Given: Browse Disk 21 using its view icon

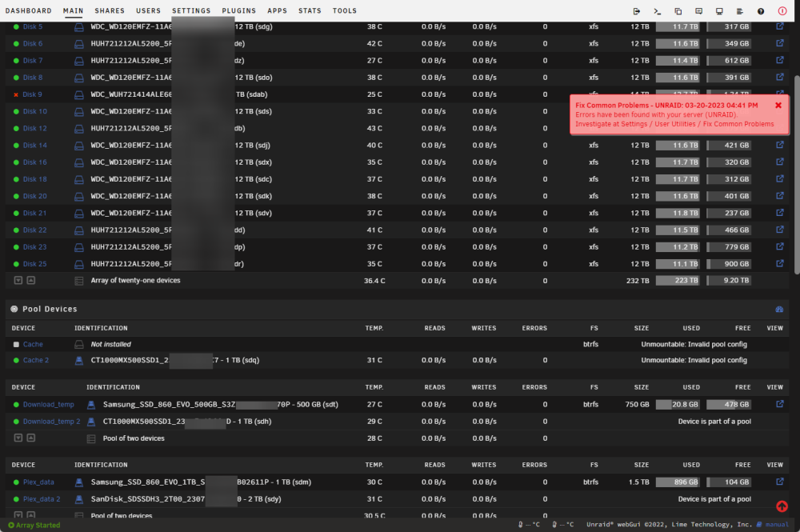Looking at the screenshot, I should pos(779,213).
